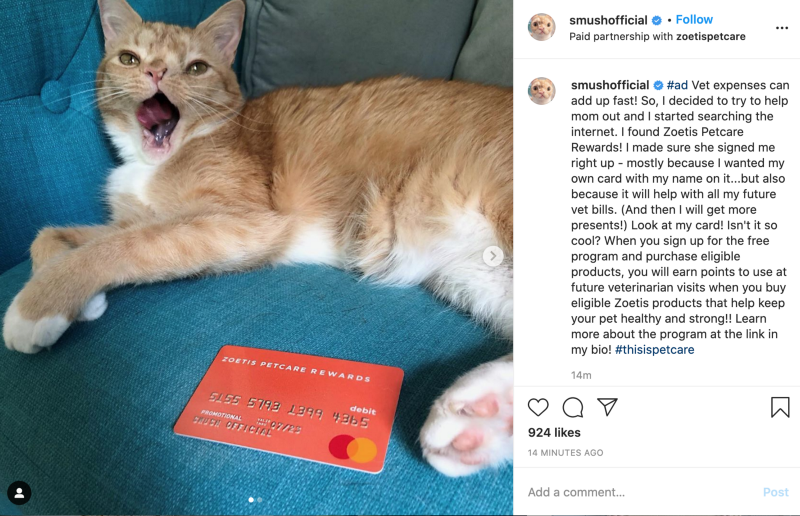Viewport: 800px width, 516px height.
Task: Select second carousel dot indicator
Action: click(260, 500)
